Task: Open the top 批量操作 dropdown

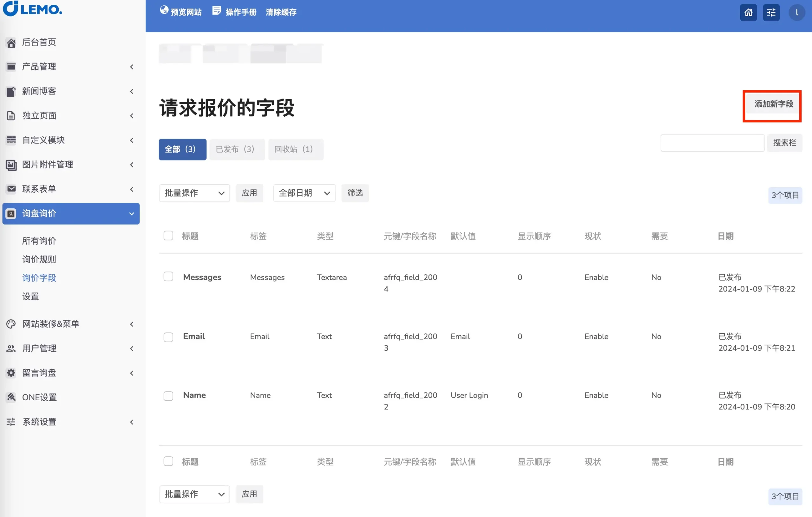Action: point(194,193)
